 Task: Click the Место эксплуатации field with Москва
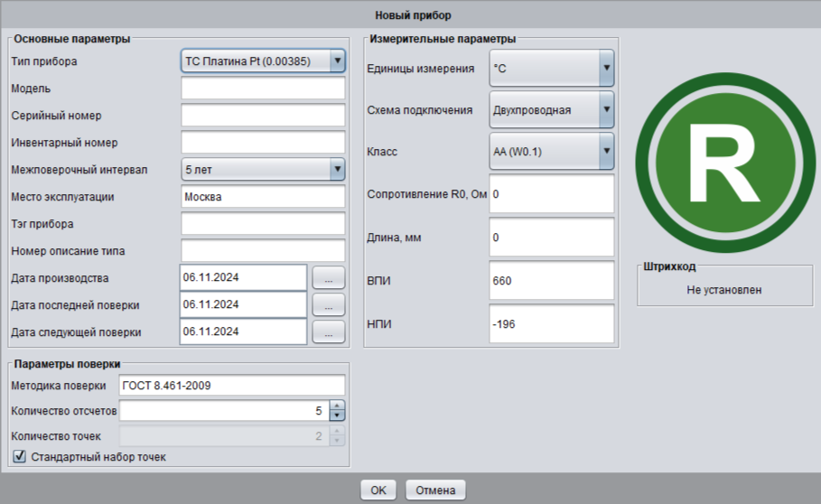(x=263, y=196)
